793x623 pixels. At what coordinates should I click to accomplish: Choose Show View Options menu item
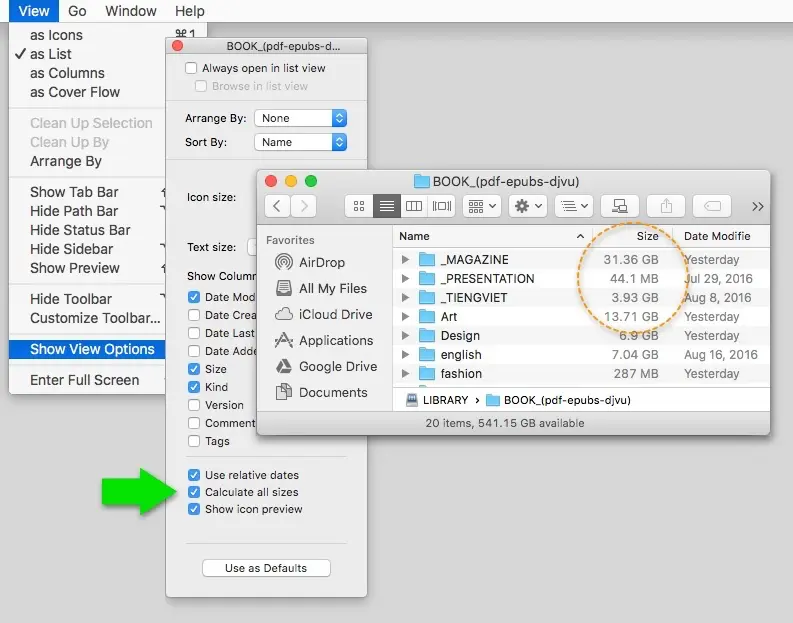[92, 349]
